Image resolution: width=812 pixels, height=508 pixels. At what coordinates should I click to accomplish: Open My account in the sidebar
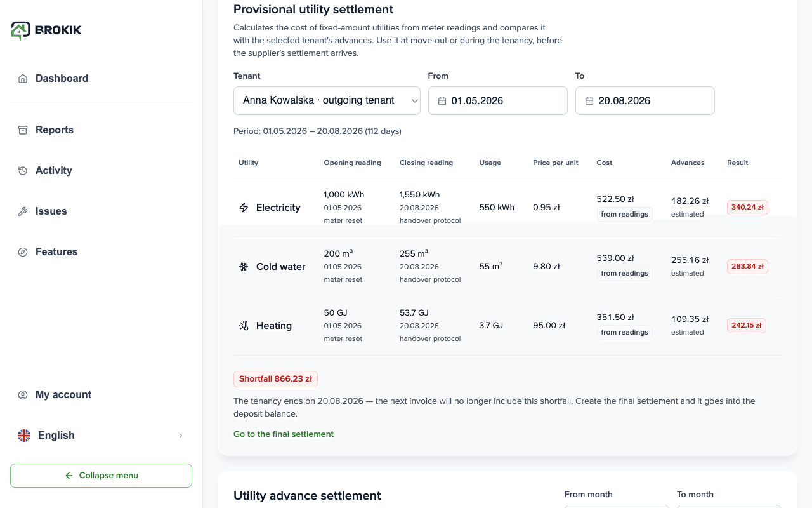pyautogui.click(x=101, y=395)
